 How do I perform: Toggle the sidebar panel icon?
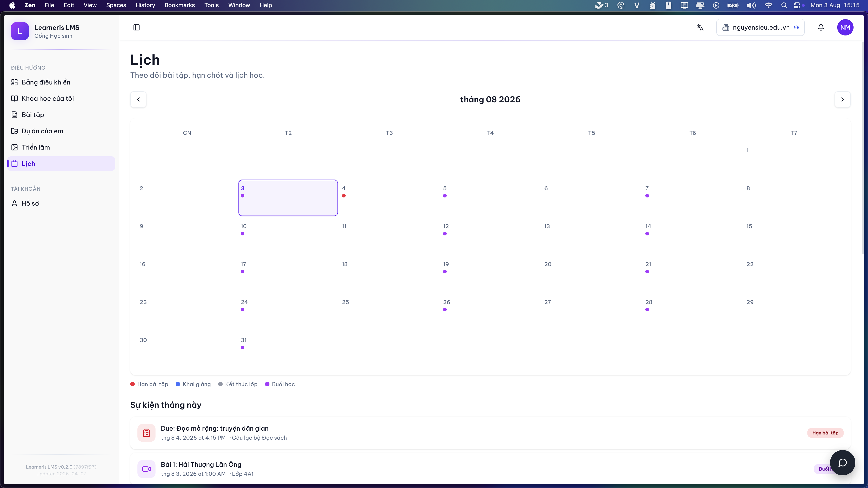pos(137,27)
